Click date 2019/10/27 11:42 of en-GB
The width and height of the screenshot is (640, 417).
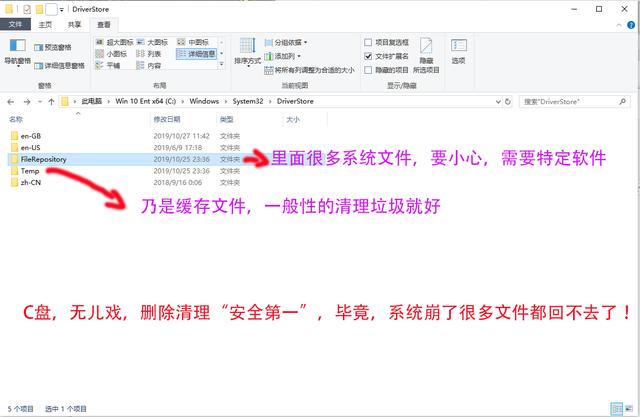click(x=181, y=136)
